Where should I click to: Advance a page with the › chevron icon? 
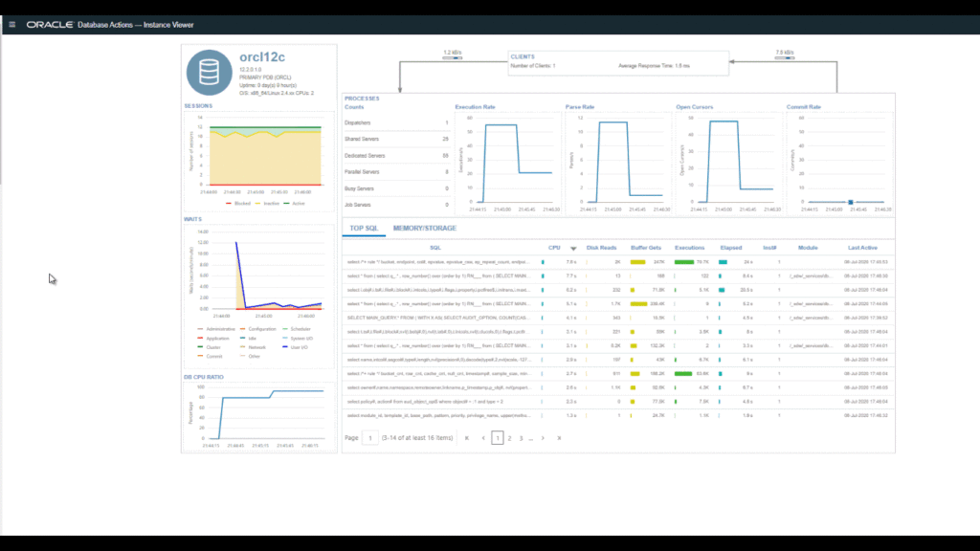pyautogui.click(x=543, y=437)
